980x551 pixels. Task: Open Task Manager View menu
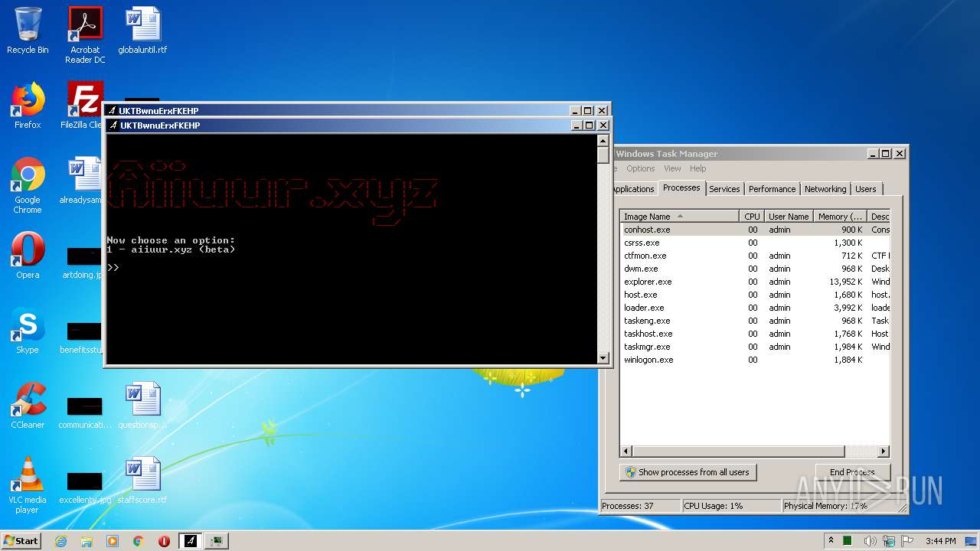672,168
